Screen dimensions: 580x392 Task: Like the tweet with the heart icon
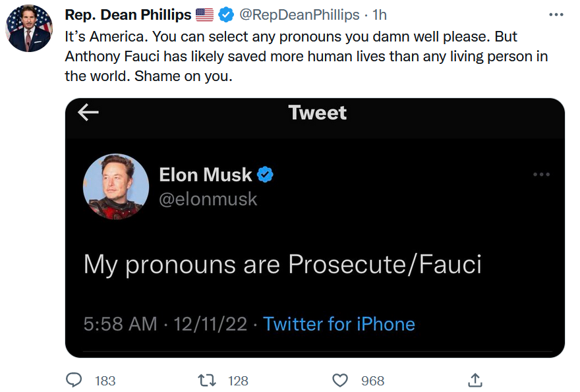340,380
